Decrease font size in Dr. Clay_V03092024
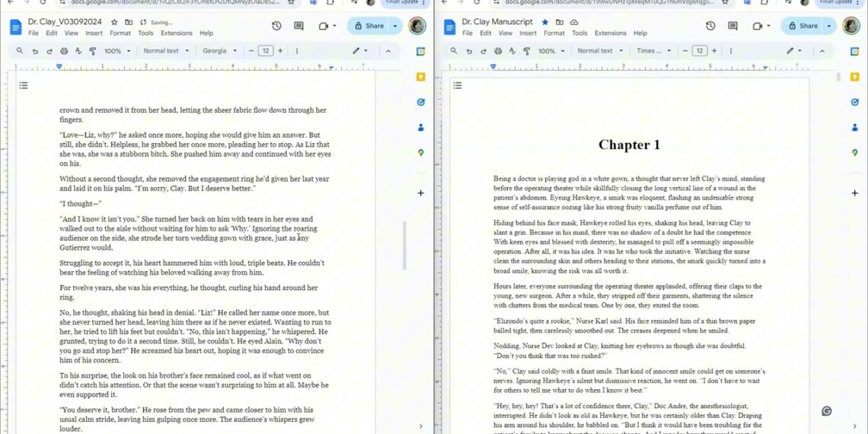 click(251, 51)
